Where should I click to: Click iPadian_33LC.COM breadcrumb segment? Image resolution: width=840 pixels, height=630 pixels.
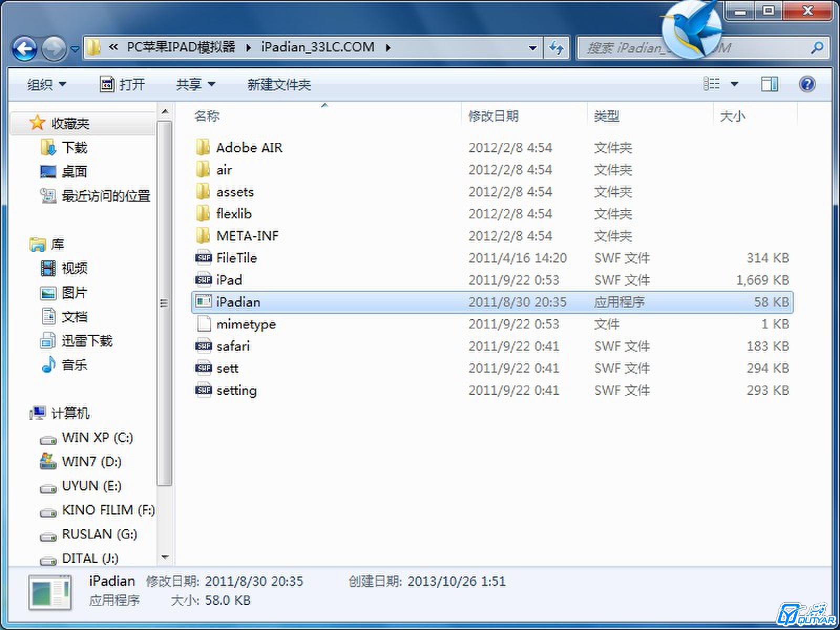318,47
